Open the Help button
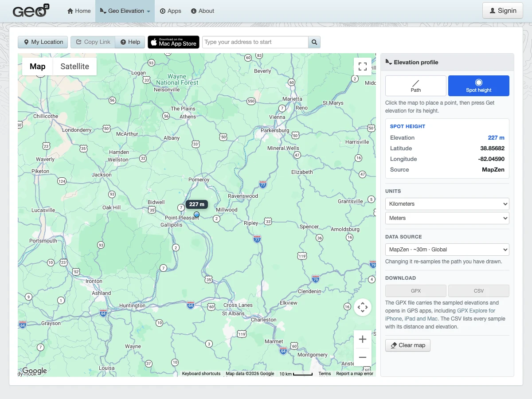 click(x=130, y=42)
